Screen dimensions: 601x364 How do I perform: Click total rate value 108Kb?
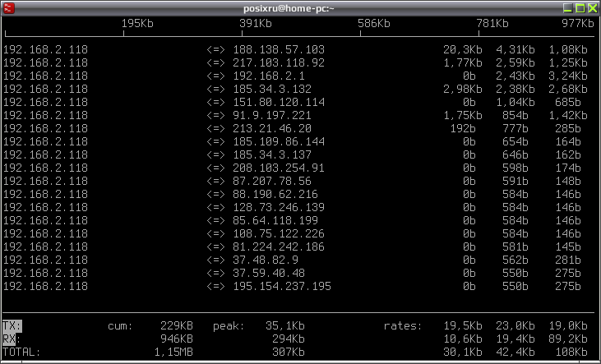(x=571, y=352)
